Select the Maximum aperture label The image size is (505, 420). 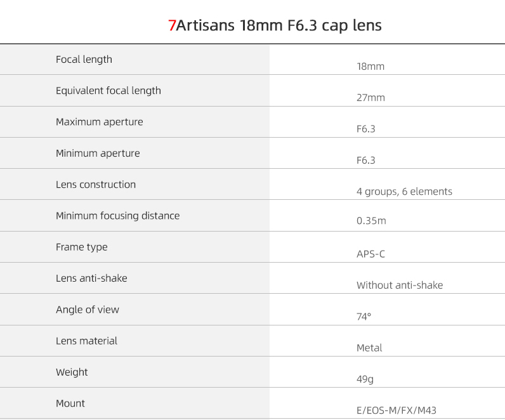click(x=100, y=122)
